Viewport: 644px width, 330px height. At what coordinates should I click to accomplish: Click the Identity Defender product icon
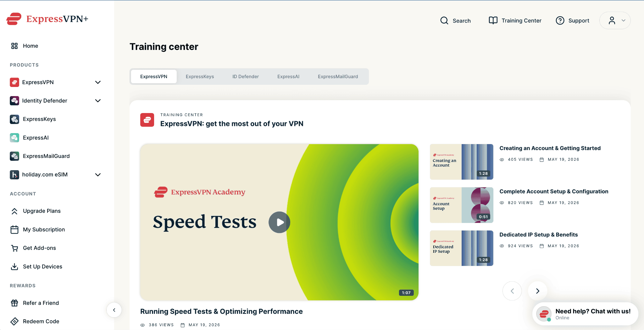(14, 101)
